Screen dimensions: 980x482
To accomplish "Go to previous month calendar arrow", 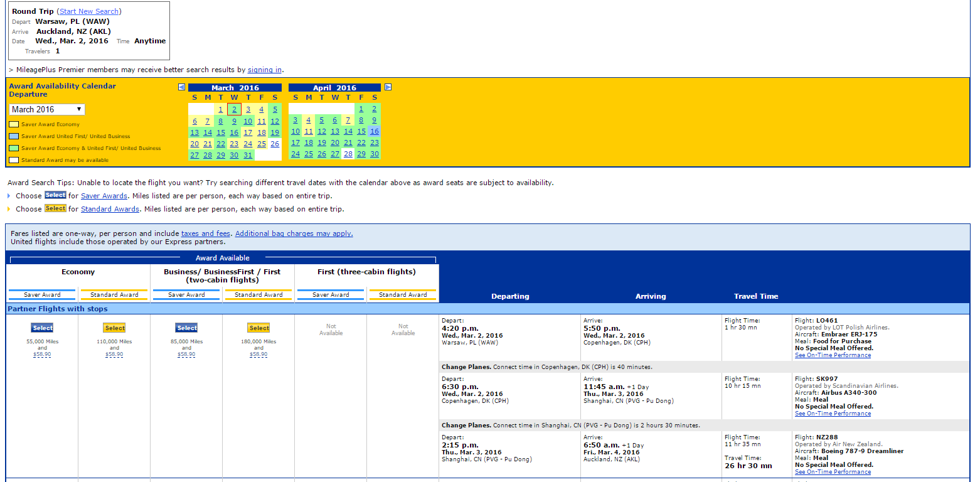I will point(182,87).
